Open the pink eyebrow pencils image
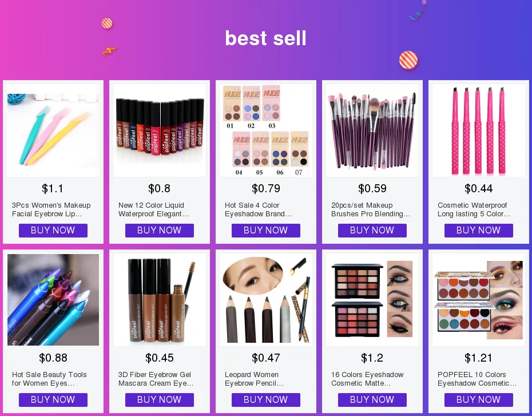 click(x=478, y=130)
